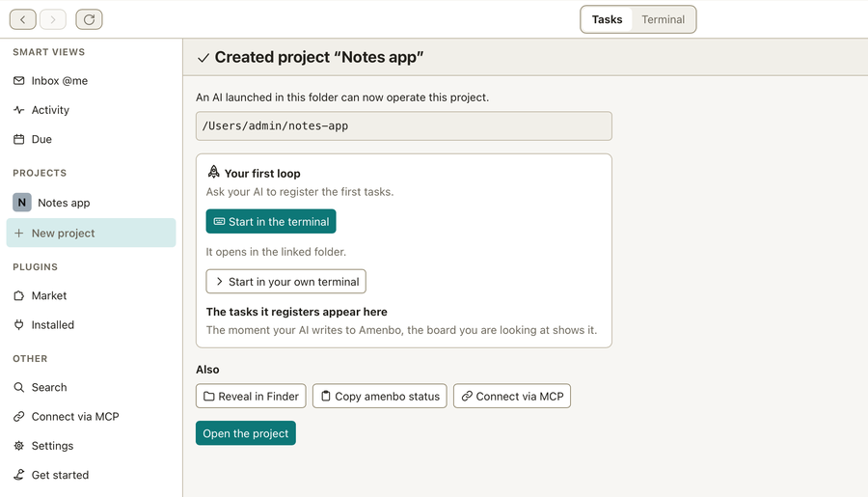
Task: Click the sprout icon beside Get started
Action: [x=19, y=475]
